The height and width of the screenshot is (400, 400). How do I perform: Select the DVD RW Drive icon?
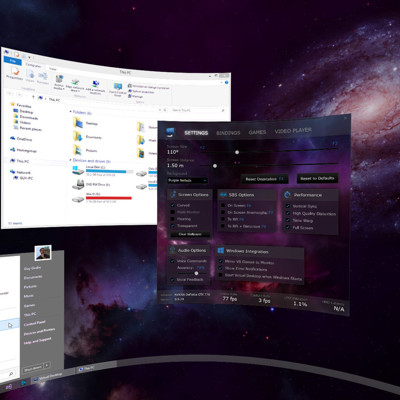pyautogui.click(x=78, y=184)
